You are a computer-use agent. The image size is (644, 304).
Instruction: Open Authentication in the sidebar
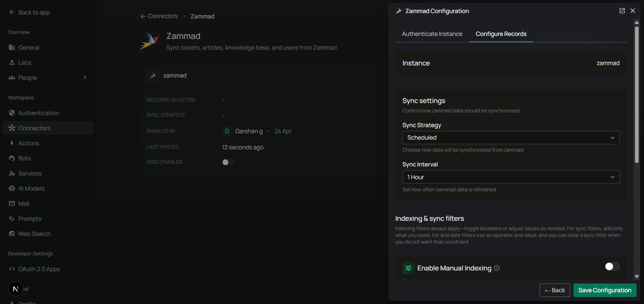click(x=48, y=113)
